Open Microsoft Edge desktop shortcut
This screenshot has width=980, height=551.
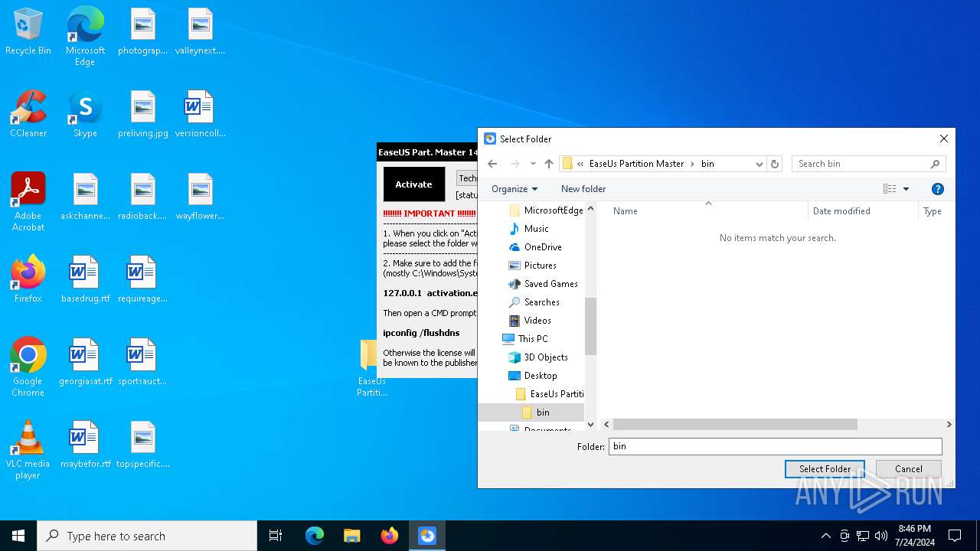[85, 37]
